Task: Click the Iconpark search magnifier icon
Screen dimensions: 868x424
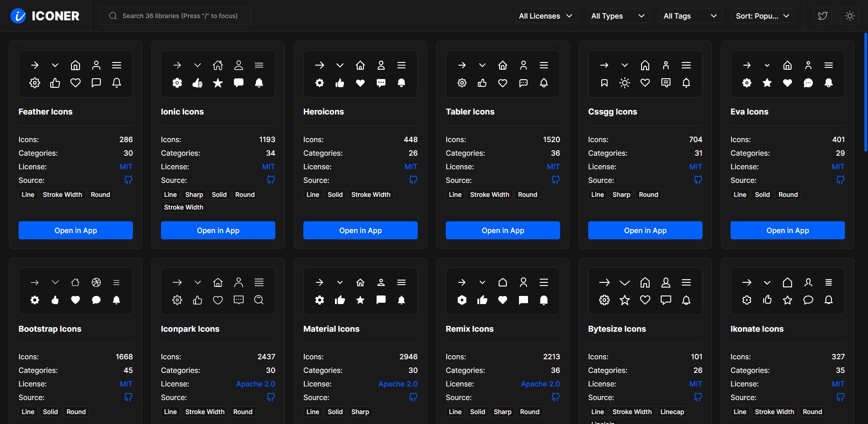Action: pos(259,300)
